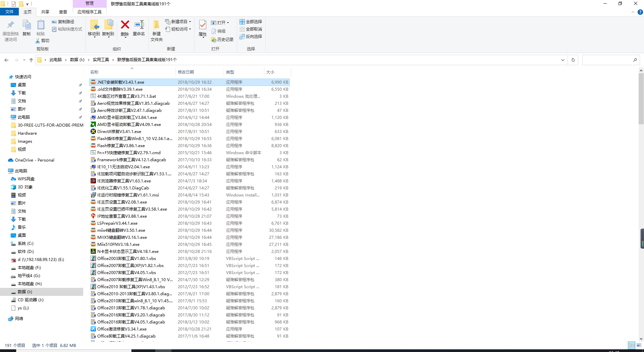
Task: Switch to the View ribbon tab
Action: [x=63, y=12]
